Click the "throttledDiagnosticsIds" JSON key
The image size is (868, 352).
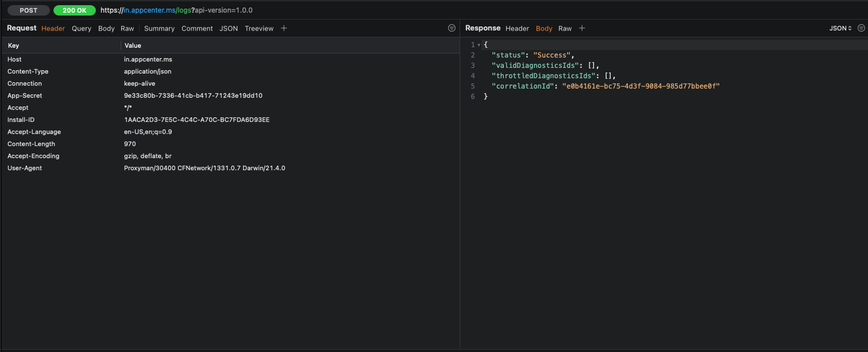click(543, 76)
